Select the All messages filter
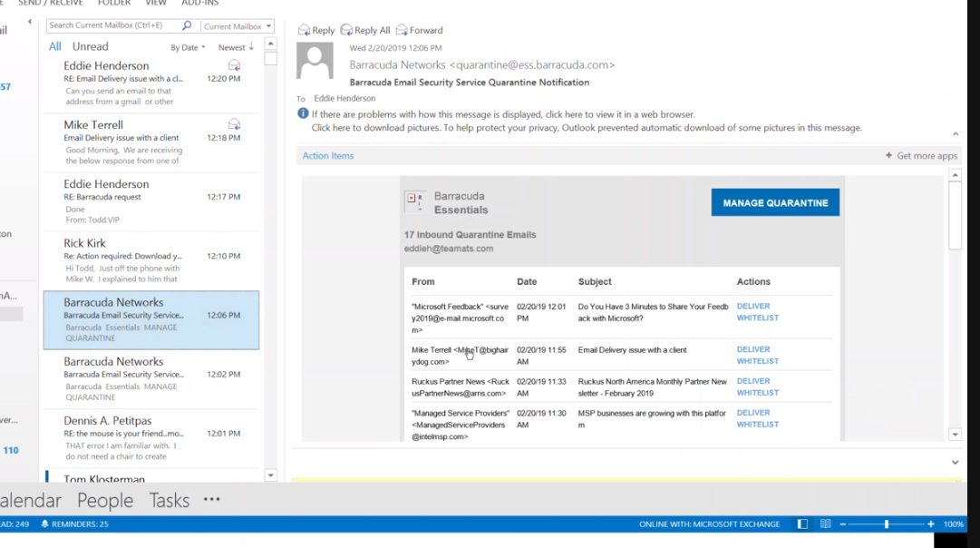 click(x=55, y=46)
